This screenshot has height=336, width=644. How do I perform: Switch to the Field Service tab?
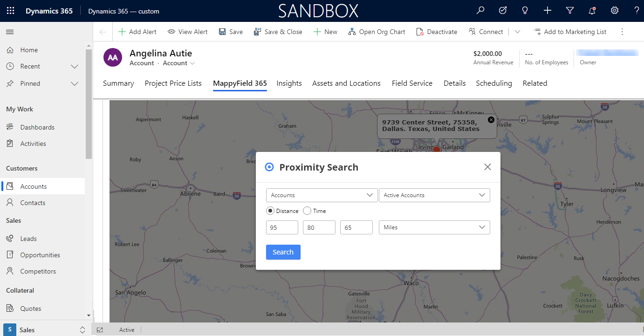click(412, 83)
